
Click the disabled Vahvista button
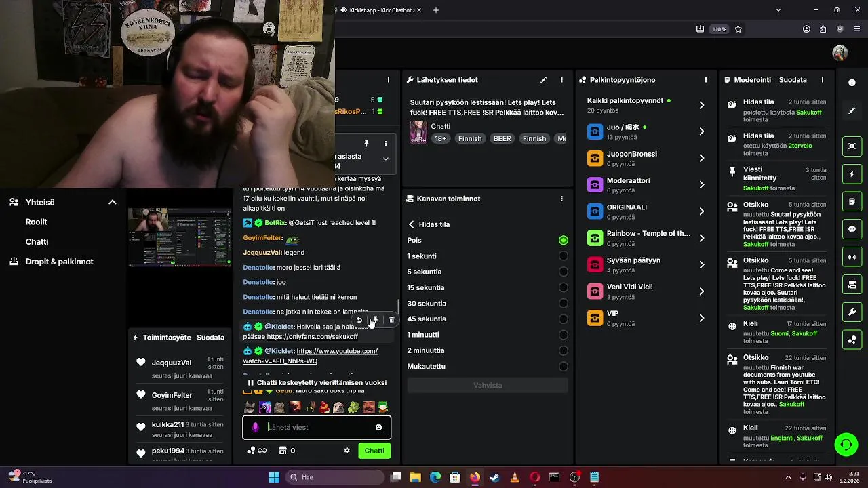pyautogui.click(x=488, y=385)
